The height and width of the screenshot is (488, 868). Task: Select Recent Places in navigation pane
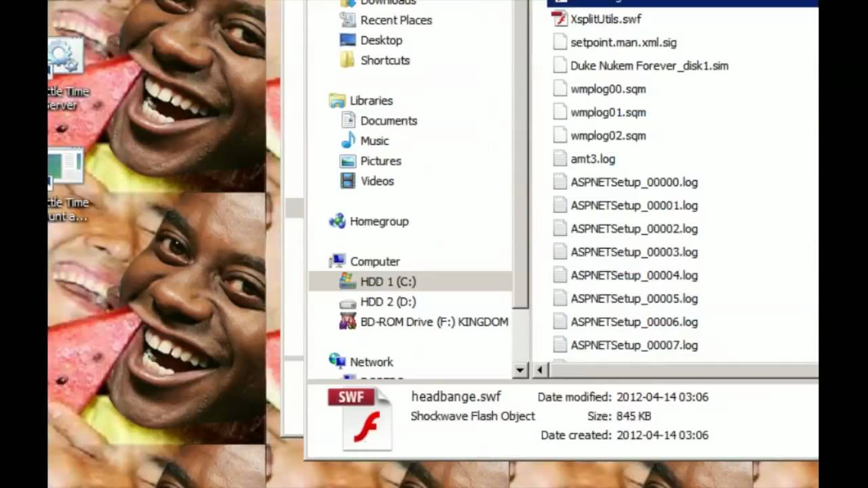point(396,20)
